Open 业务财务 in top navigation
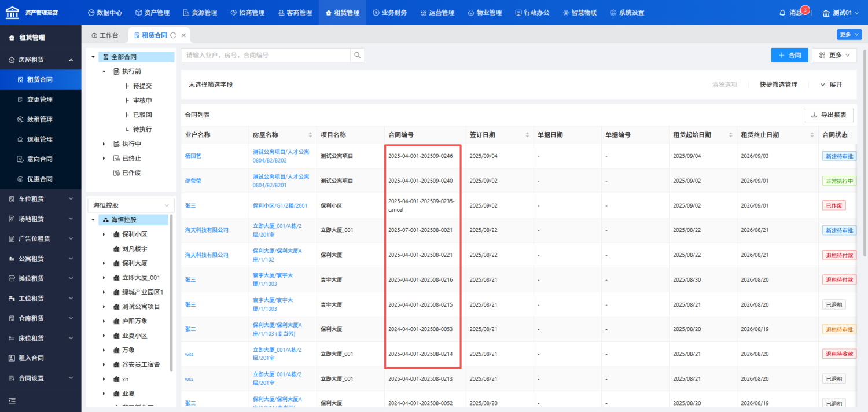868x412 pixels. [390, 13]
